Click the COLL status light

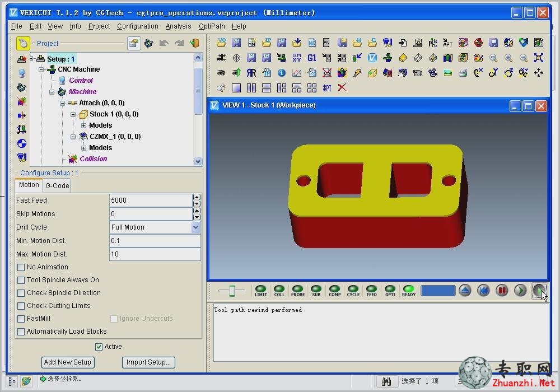click(x=279, y=291)
